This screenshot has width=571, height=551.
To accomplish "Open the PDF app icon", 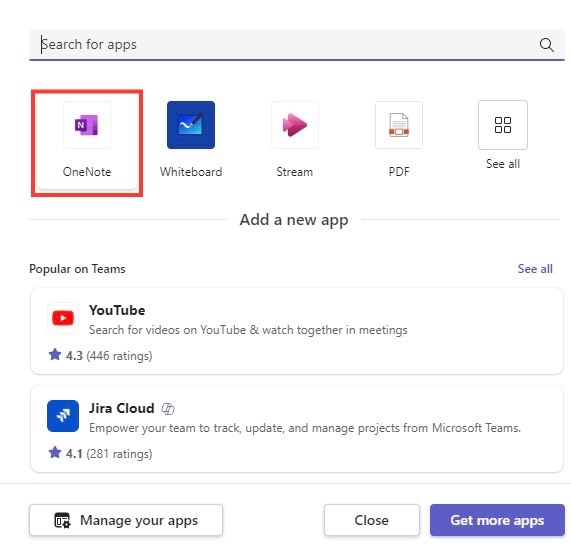I will point(399,125).
